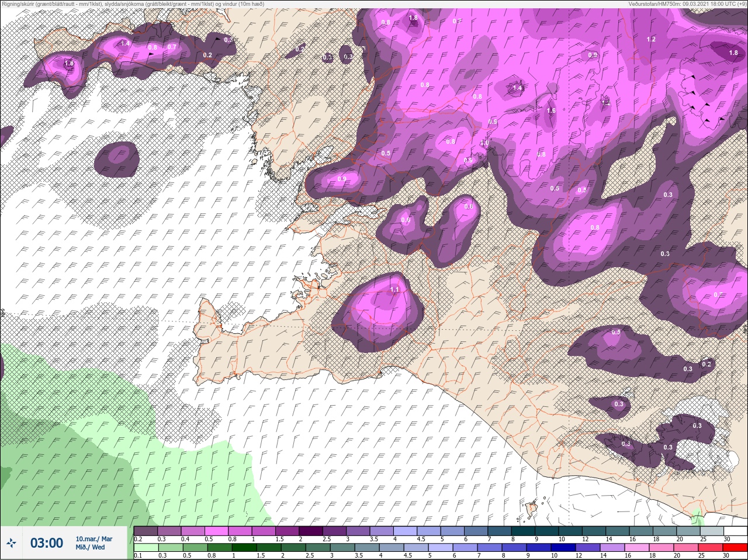Viewport: 748px width, 560px height.
Task: Select the palest green rain scale swatch at 0.1
Action: point(146,547)
